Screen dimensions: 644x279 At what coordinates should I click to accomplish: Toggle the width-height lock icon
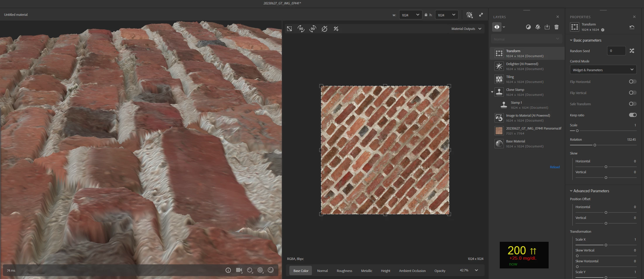[x=426, y=15]
